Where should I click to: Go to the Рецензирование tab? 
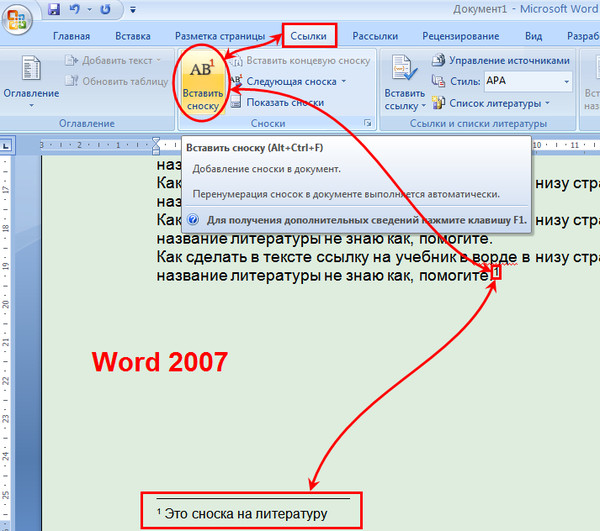(x=460, y=36)
